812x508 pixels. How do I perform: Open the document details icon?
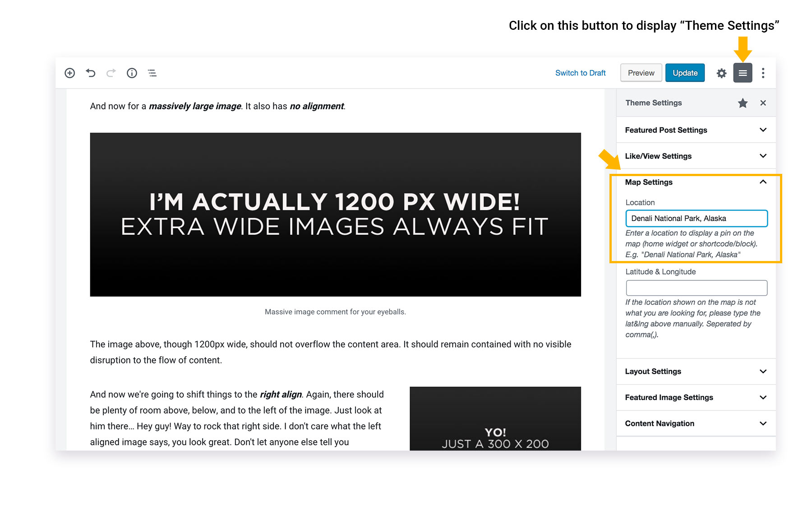(x=132, y=73)
